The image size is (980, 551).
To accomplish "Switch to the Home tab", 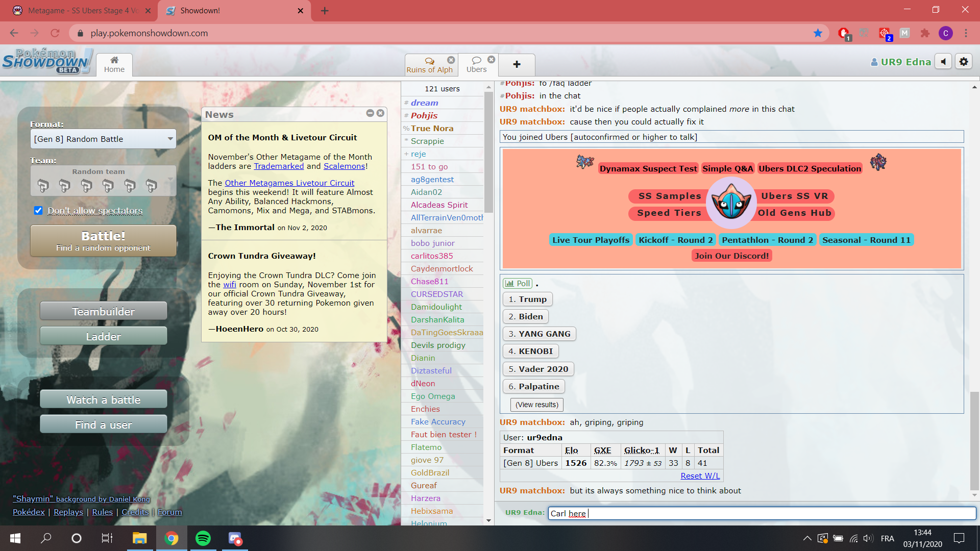I will 114,65.
